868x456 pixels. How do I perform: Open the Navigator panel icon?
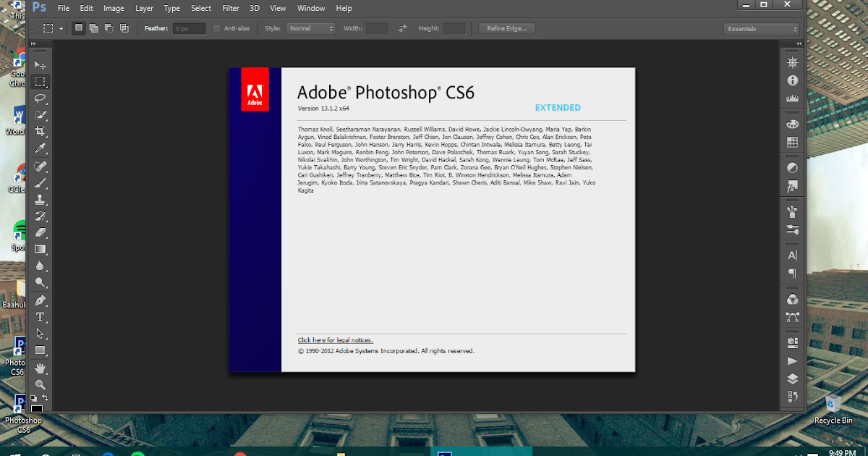[792, 63]
